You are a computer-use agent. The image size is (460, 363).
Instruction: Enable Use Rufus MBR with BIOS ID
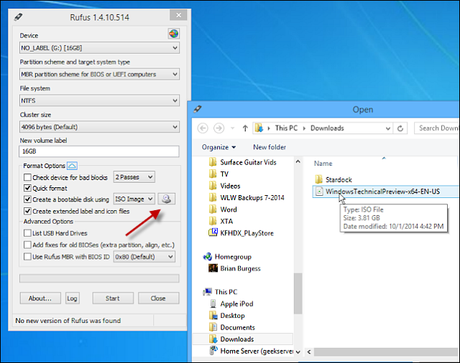(28, 257)
